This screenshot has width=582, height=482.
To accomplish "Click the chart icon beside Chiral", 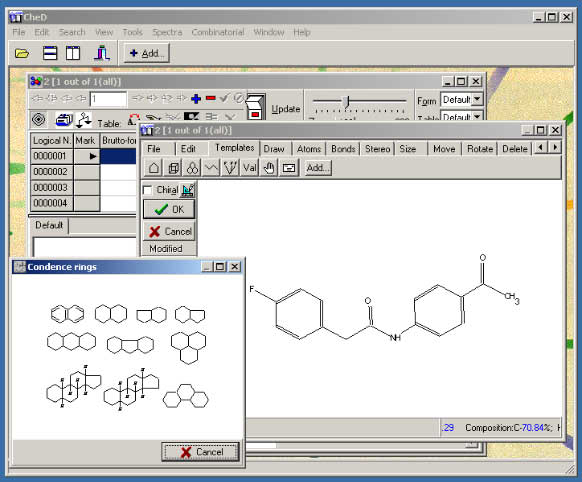I will pos(188,190).
